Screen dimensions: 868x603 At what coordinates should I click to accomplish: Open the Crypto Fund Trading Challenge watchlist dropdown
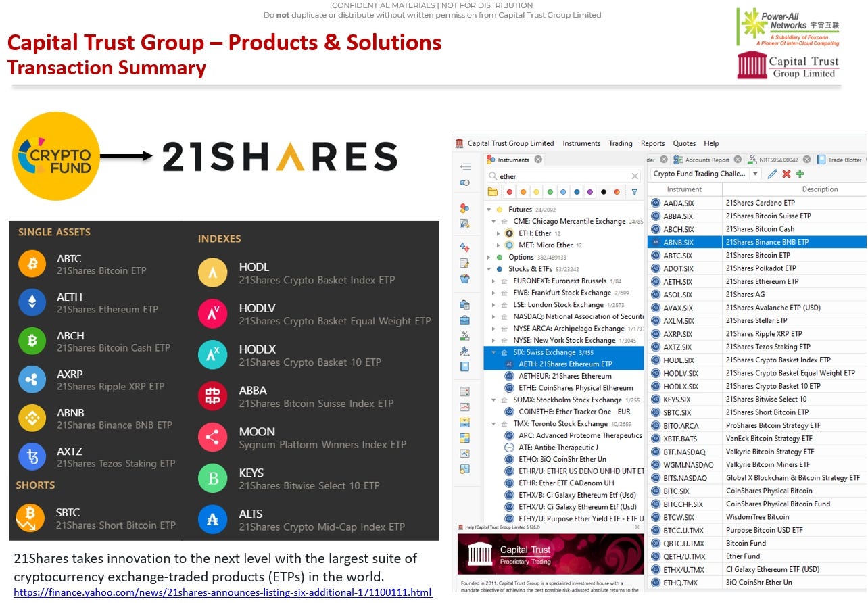755,174
